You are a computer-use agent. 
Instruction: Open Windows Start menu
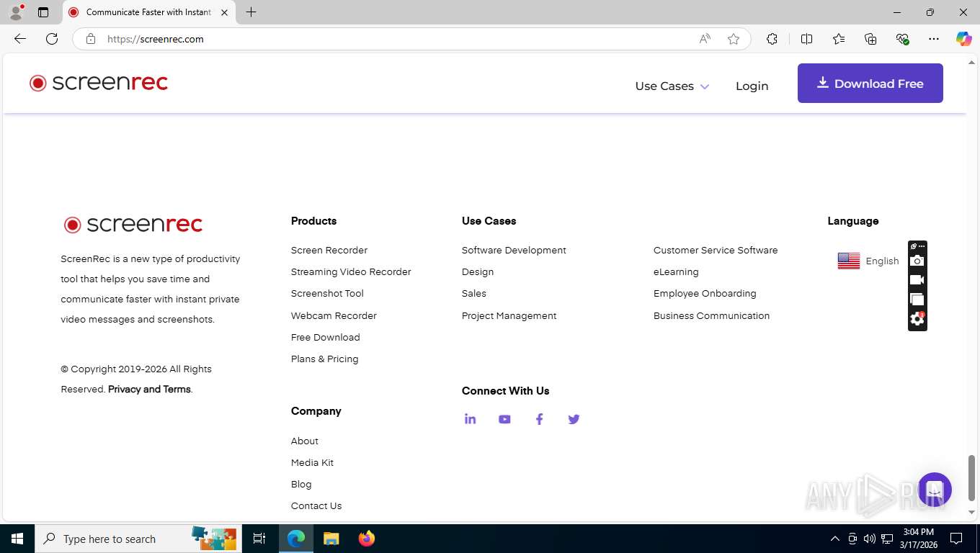[x=17, y=539]
